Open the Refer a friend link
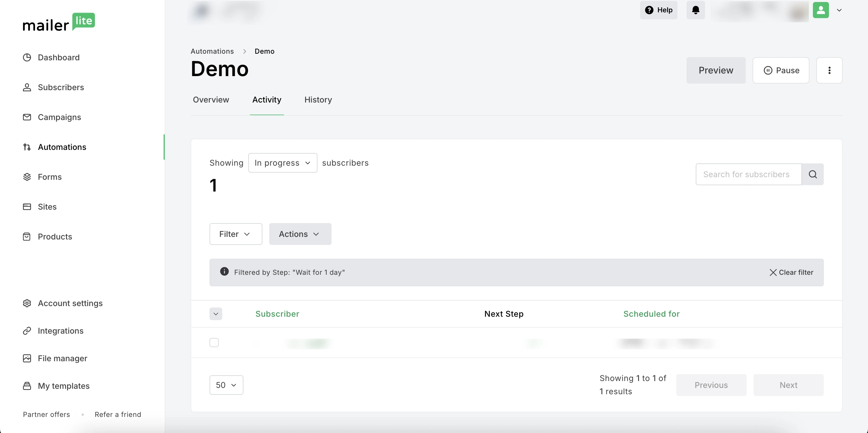The height and width of the screenshot is (433, 868). 118,415
